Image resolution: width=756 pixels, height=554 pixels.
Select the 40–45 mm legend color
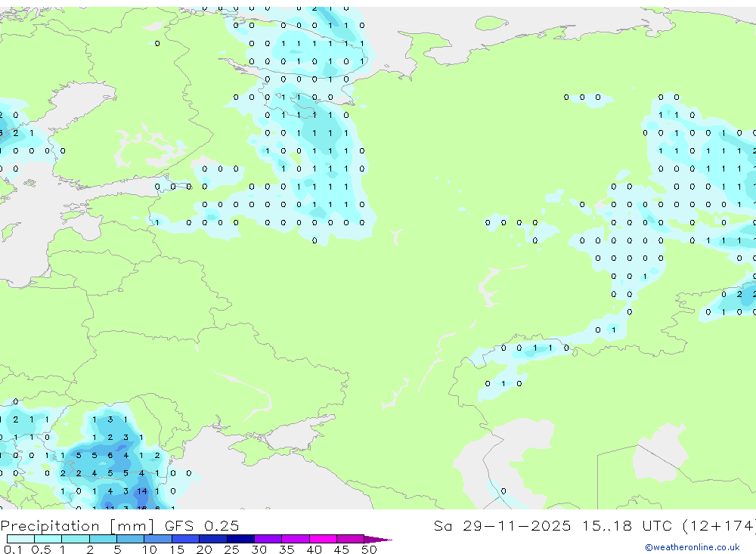click(323, 539)
